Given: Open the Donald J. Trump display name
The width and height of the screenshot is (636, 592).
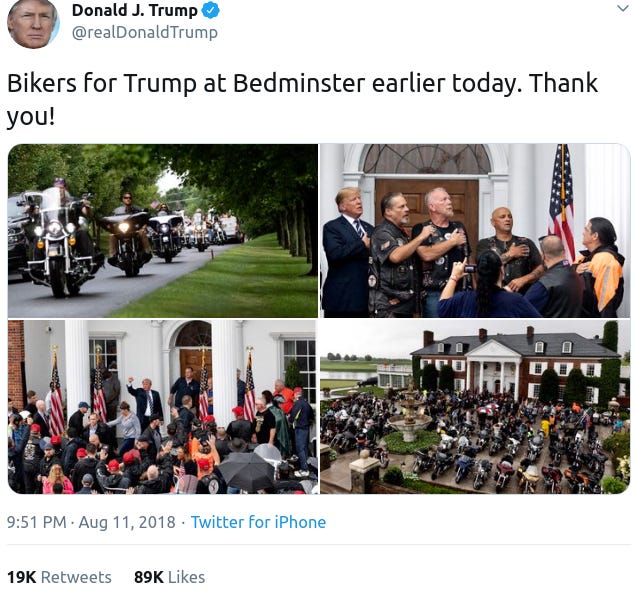Looking at the screenshot, I should click(135, 11).
